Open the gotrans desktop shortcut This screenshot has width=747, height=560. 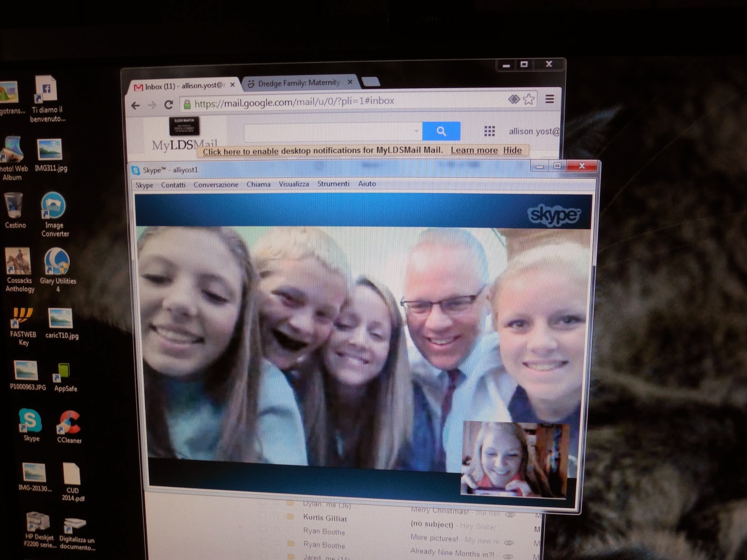point(10,98)
